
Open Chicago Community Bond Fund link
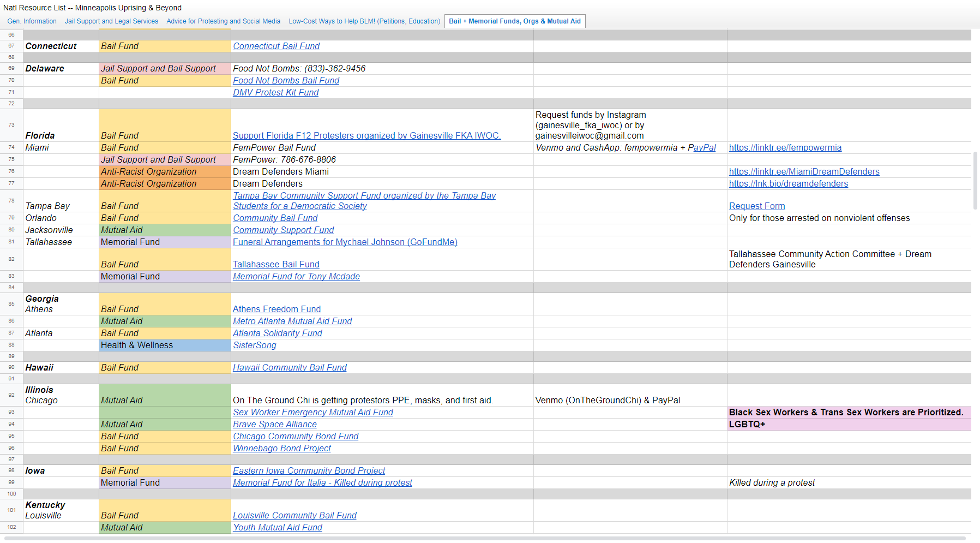pos(296,437)
